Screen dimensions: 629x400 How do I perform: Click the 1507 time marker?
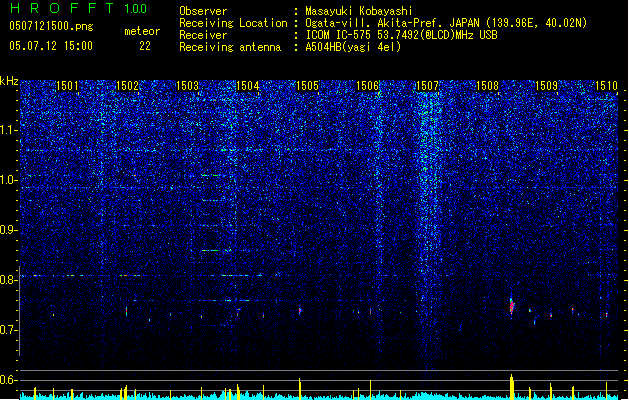click(x=427, y=86)
